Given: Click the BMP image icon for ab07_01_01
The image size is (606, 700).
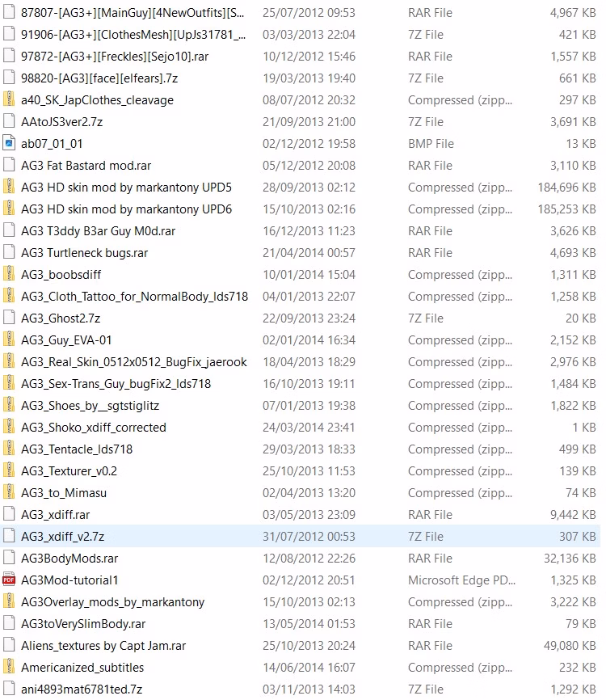Looking at the screenshot, I should (x=10, y=144).
